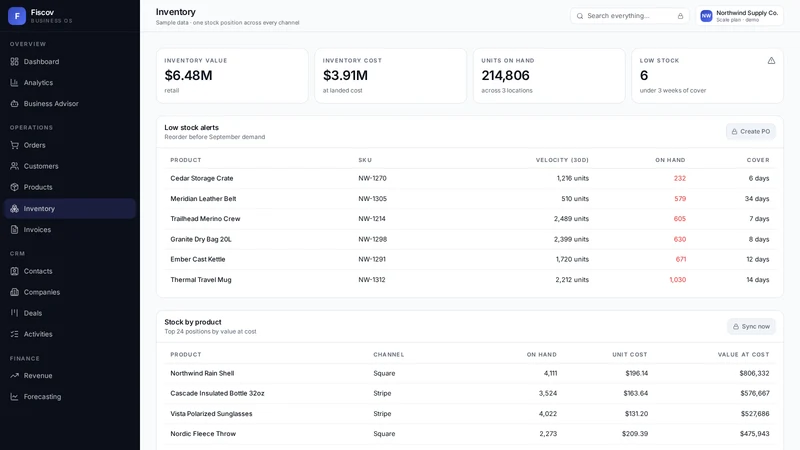Select the Cedar Storage Crate row
This screenshot has height=450, width=800.
(x=470, y=179)
